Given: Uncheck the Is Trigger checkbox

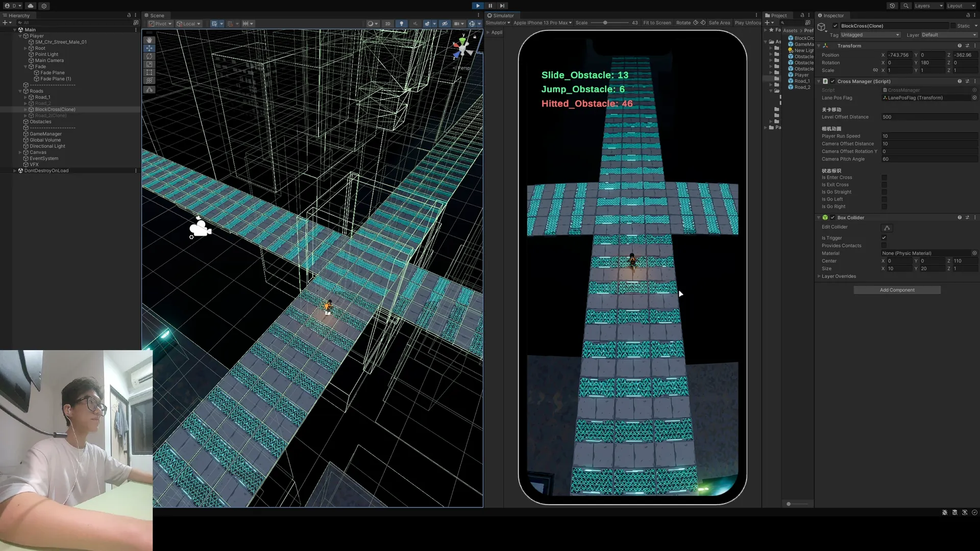Looking at the screenshot, I should [x=884, y=238].
